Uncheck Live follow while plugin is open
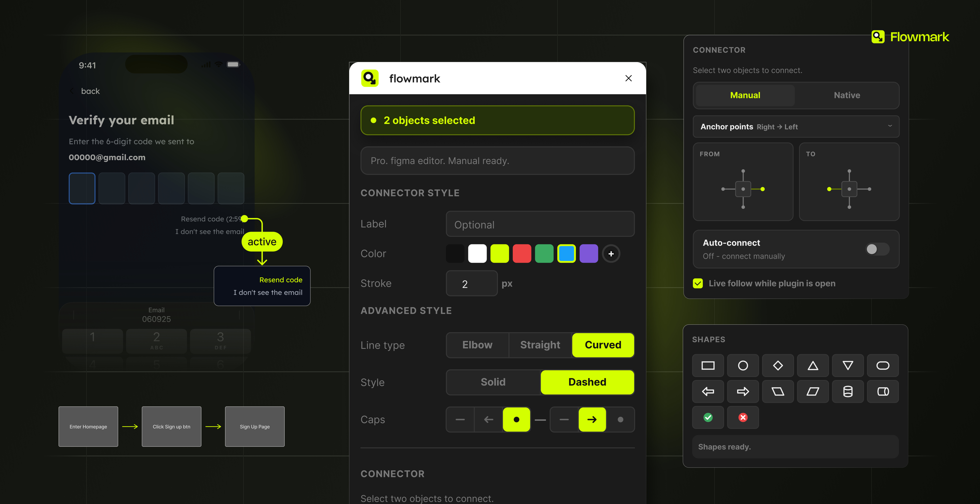Viewport: 980px width, 504px height. pos(698,283)
